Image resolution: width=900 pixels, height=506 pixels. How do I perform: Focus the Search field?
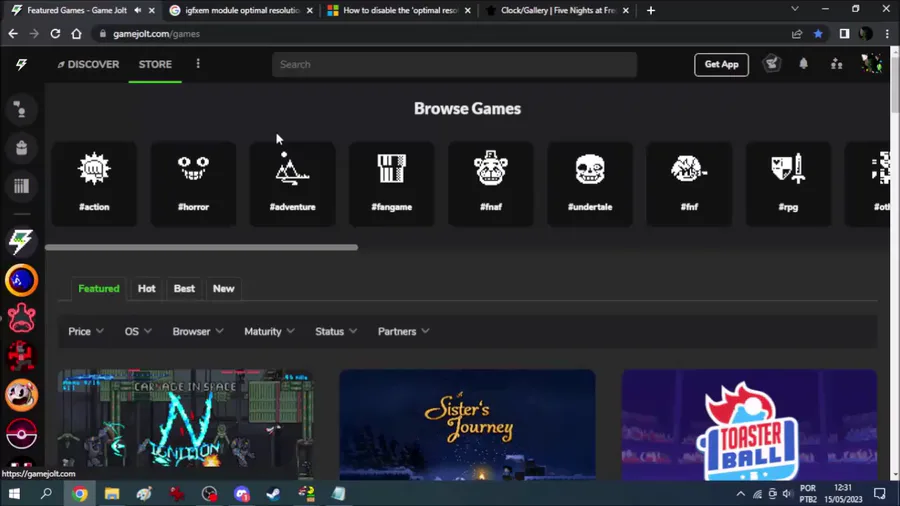click(x=454, y=64)
